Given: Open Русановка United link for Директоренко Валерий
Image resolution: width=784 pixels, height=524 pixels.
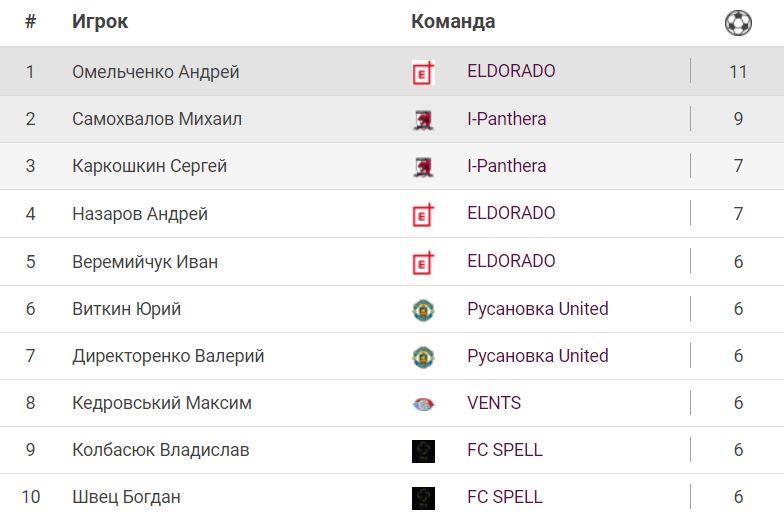Looking at the screenshot, I should coord(537,356).
